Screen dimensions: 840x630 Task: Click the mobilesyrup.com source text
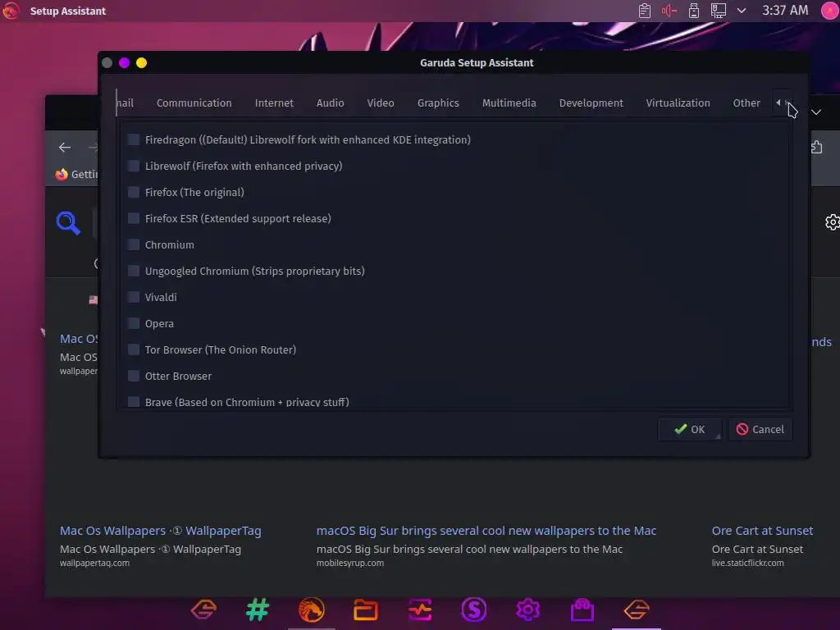click(x=349, y=563)
